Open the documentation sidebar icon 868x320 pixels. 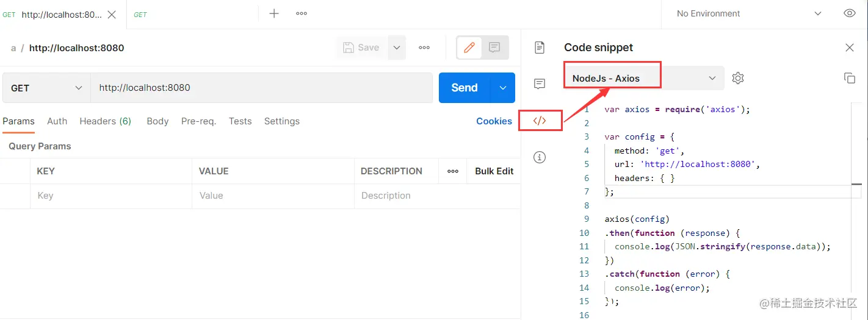(540, 48)
